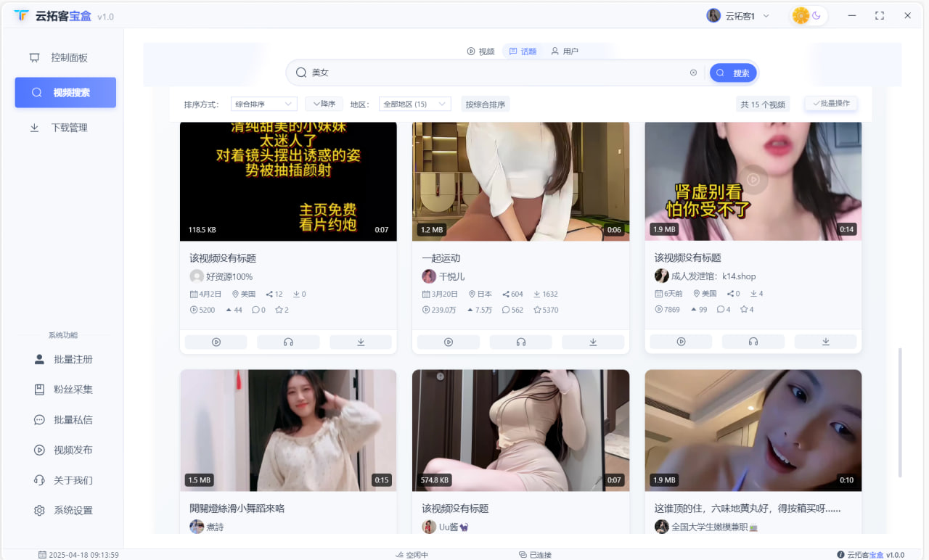The image size is (929, 560).
Task: Enable 批量操作 mode
Action: 830,103
